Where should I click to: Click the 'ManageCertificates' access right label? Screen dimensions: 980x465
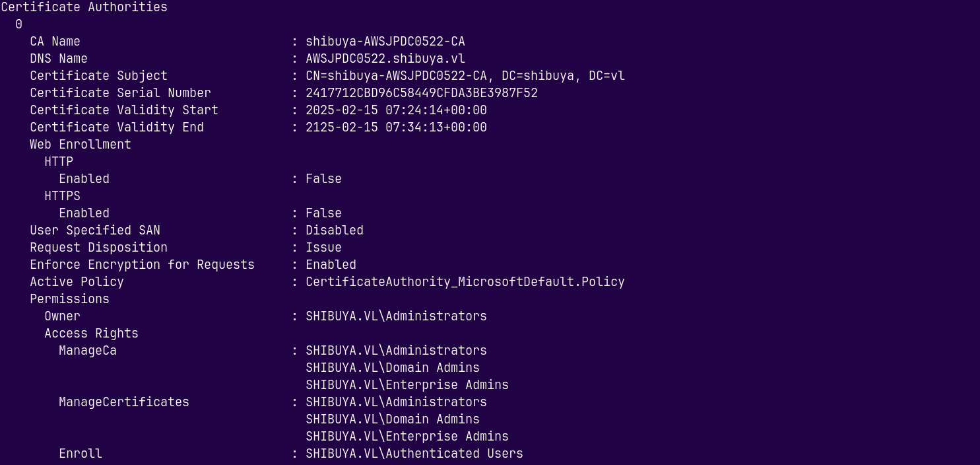coord(123,402)
